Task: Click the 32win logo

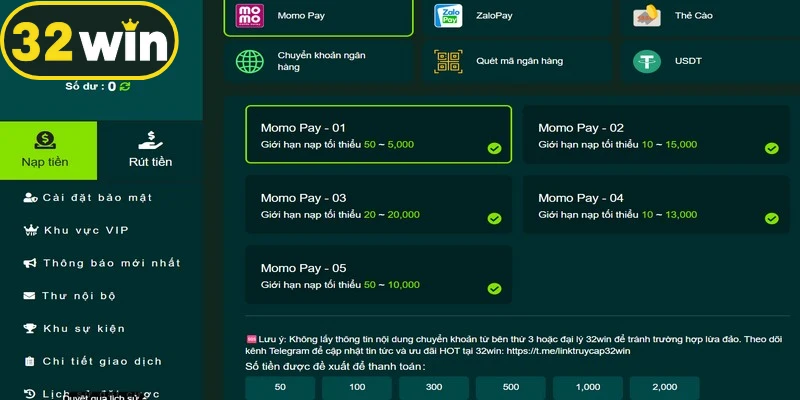Action: point(90,41)
